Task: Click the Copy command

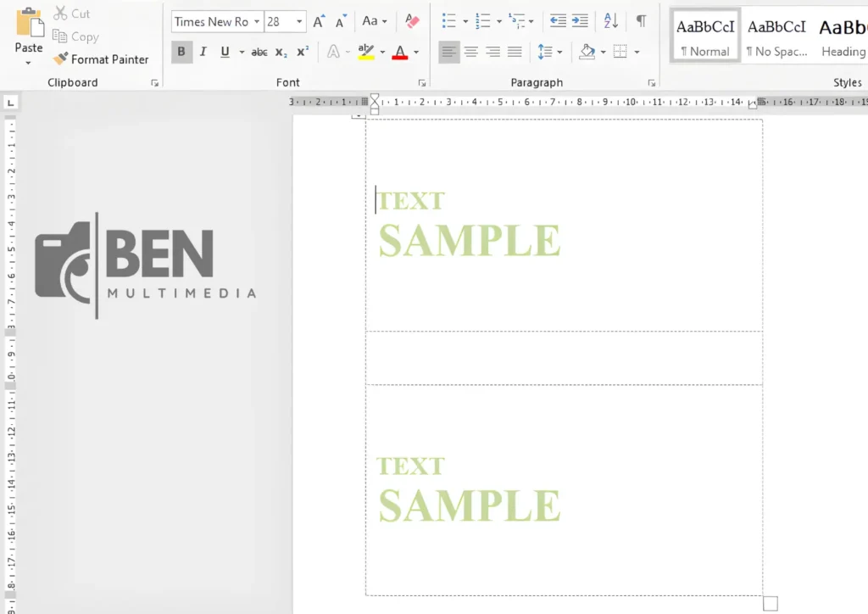Action: (x=75, y=36)
